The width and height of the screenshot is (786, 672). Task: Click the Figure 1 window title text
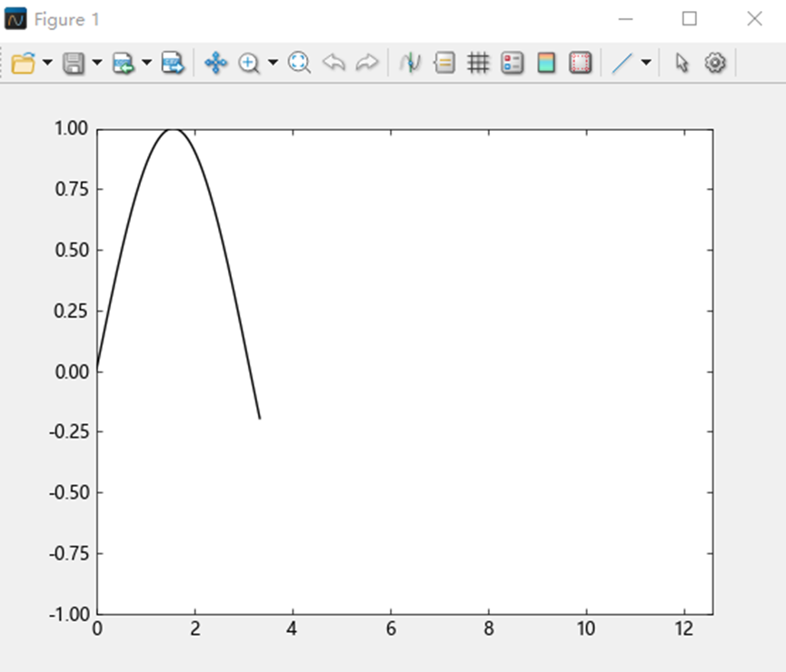point(66,20)
